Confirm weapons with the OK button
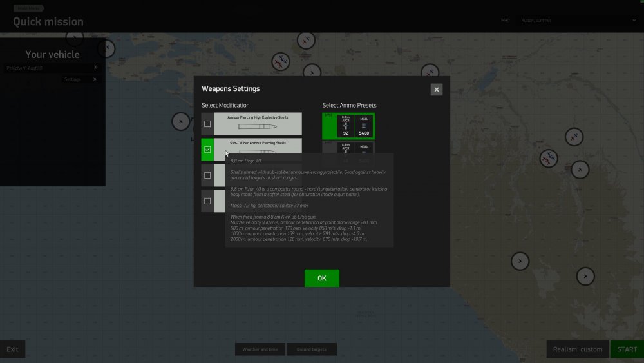644x363 pixels. point(321,279)
